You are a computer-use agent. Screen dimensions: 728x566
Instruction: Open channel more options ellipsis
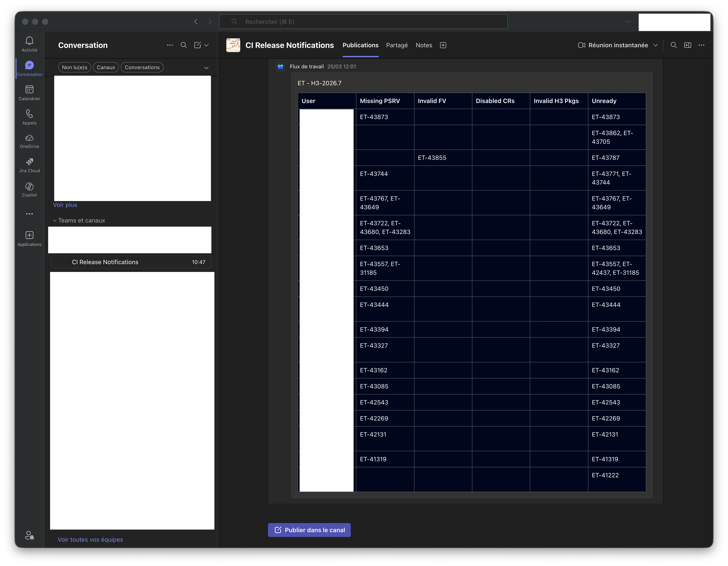(x=702, y=45)
